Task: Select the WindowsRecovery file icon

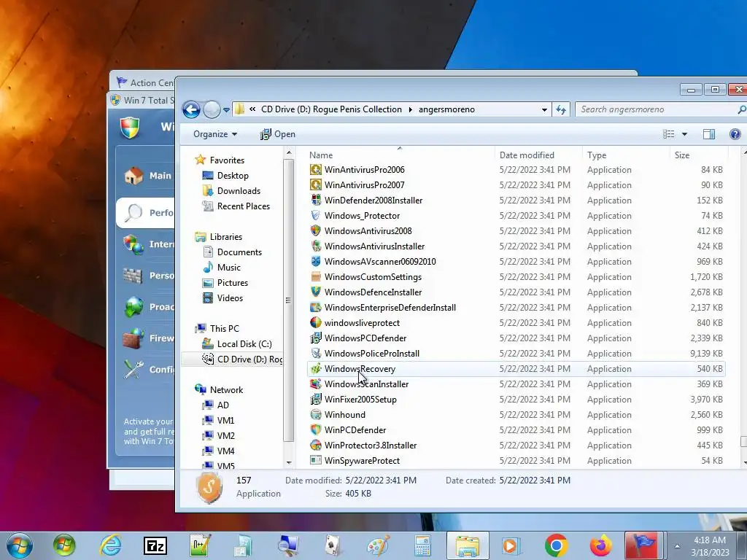Action: click(315, 368)
